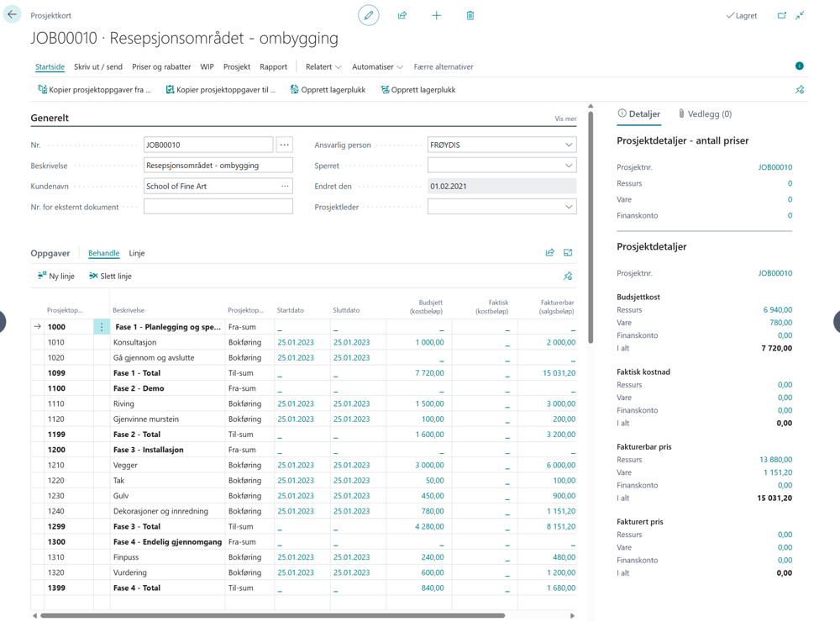Click Vis mer in Generelt
840x622 pixels.
(x=565, y=119)
